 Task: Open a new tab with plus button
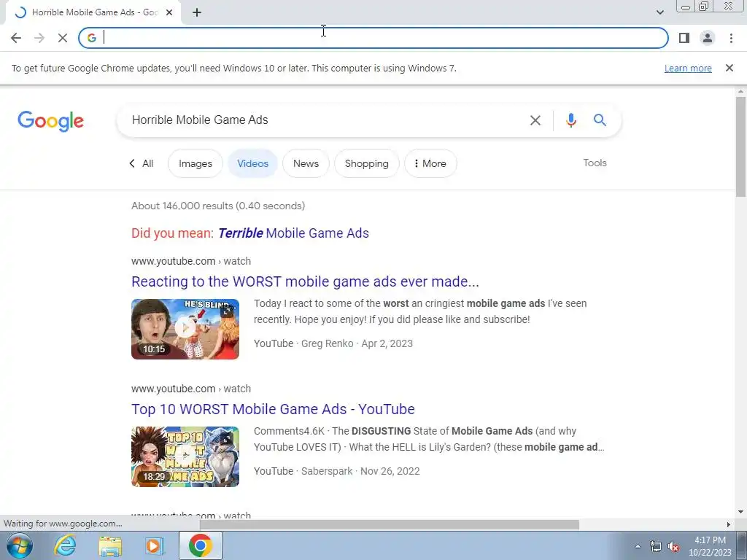click(197, 13)
